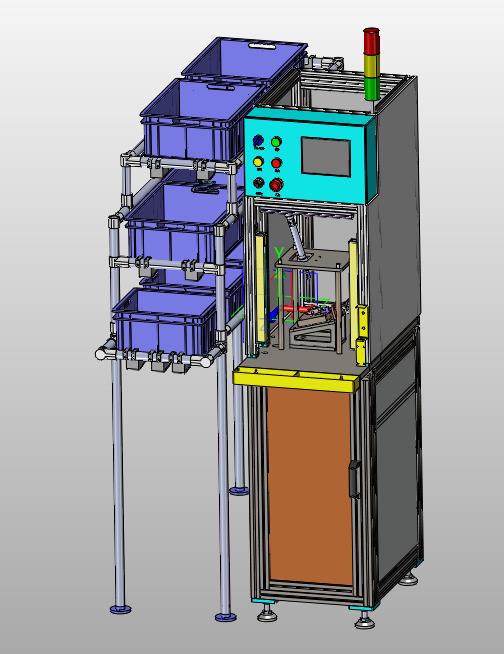
Task: Pick the green push button on the control panel
Action: tap(276, 142)
